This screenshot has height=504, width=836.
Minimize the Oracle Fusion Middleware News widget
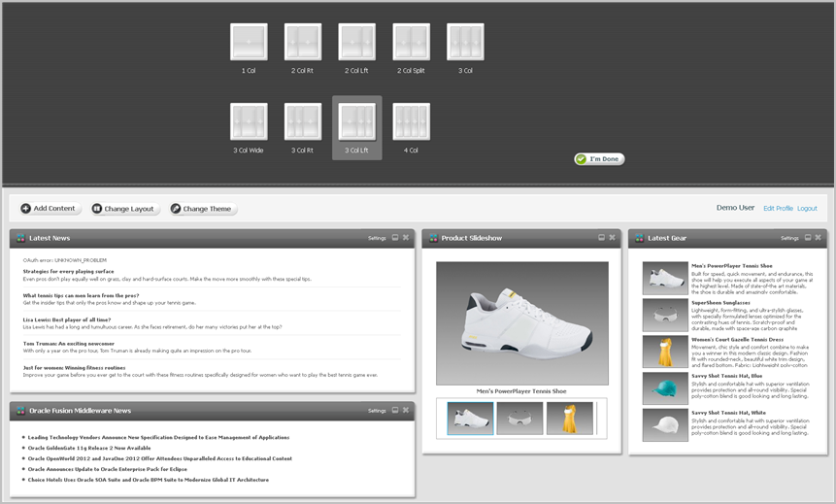coord(395,410)
